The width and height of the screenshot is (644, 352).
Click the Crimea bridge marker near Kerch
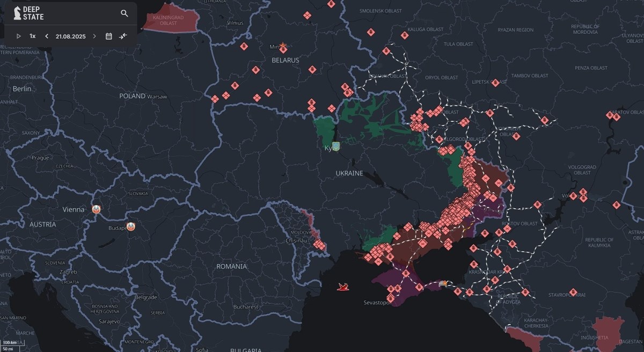click(443, 283)
